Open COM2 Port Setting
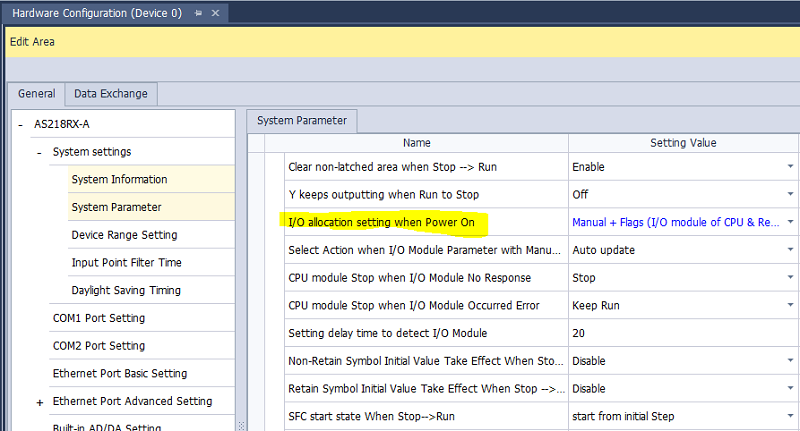 coord(98,346)
